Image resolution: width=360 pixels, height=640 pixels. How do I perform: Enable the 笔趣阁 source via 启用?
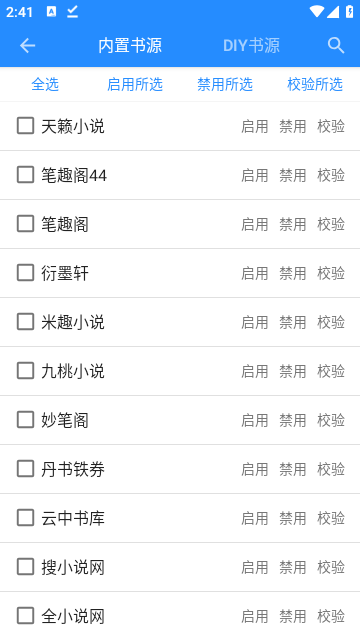255,224
